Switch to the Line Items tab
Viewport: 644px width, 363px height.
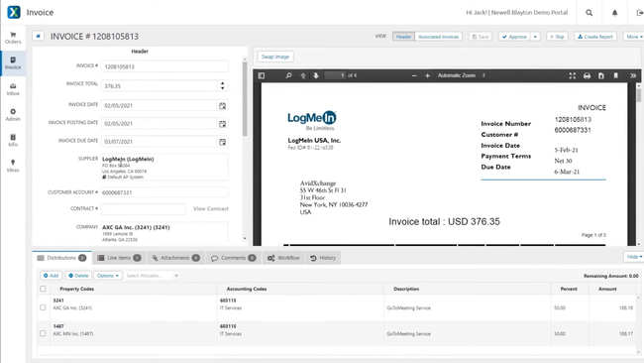119,258
